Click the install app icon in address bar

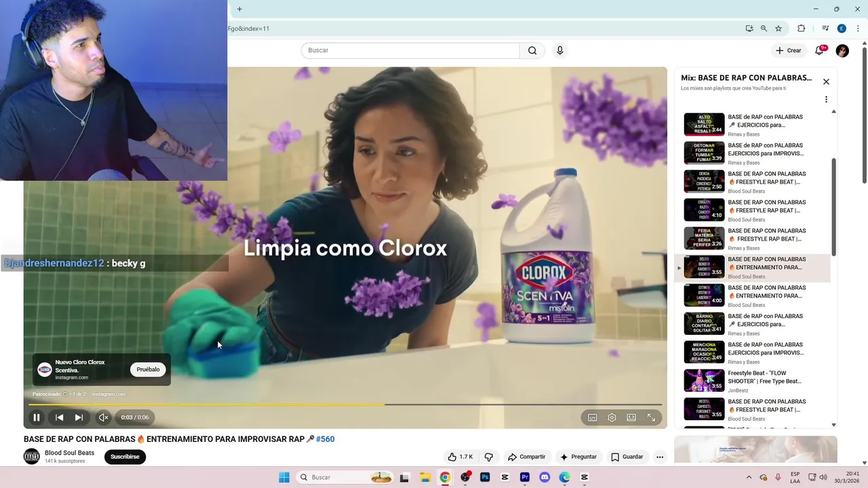[x=749, y=28]
